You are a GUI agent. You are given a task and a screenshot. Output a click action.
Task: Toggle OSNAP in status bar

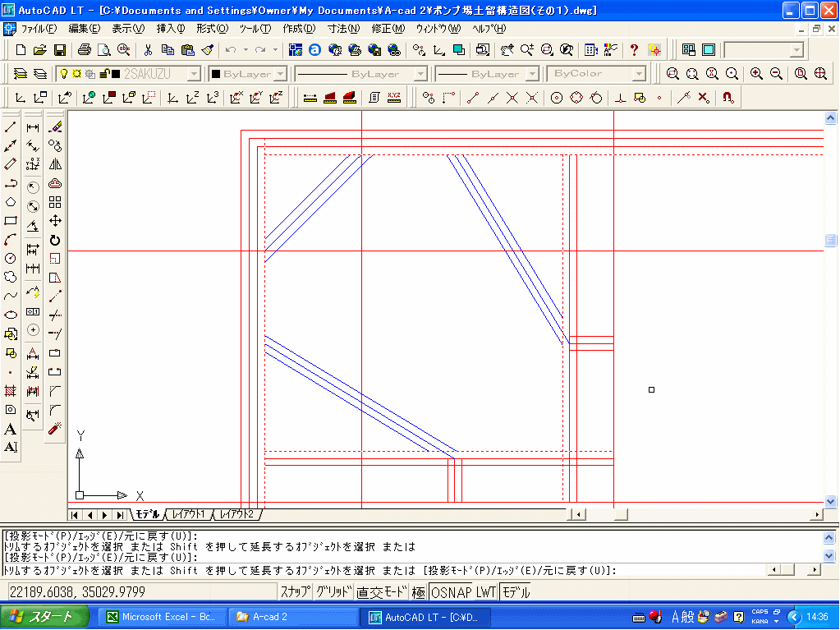click(451, 592)
